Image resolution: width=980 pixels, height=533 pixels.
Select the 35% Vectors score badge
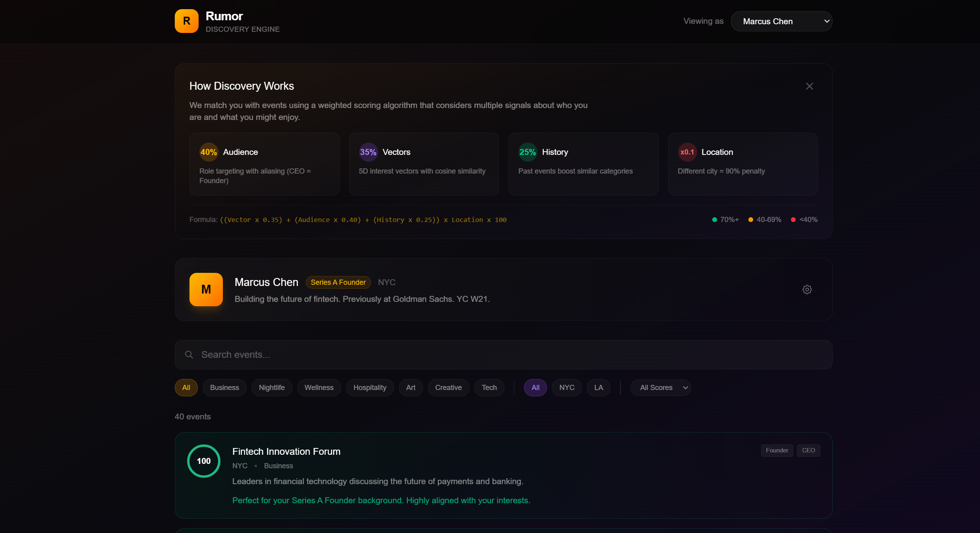coord(368,152)
